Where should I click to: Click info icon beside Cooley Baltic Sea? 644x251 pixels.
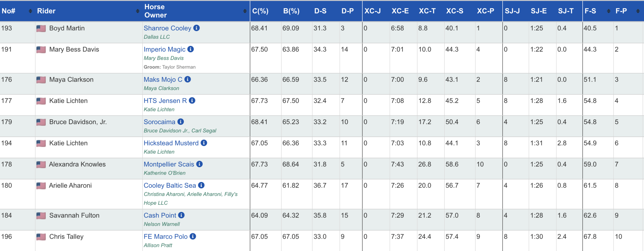pyautogui.click(x=201, y=185)
